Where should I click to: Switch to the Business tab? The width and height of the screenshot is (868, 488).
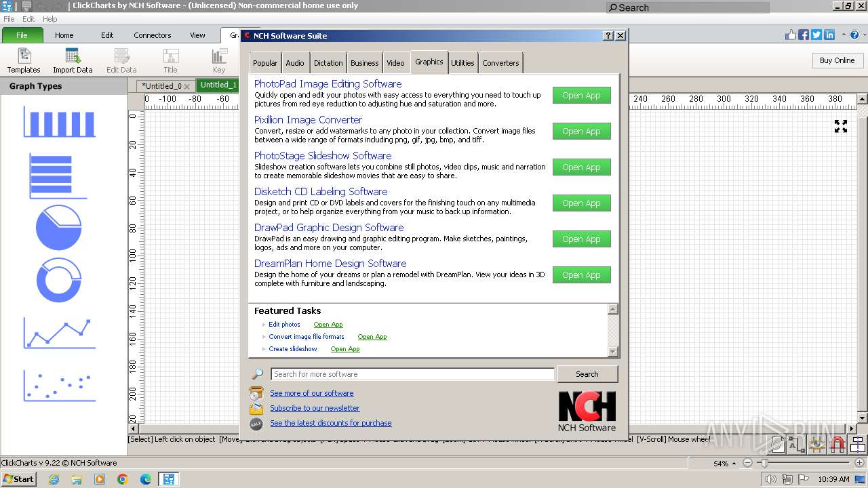[365, 63]
